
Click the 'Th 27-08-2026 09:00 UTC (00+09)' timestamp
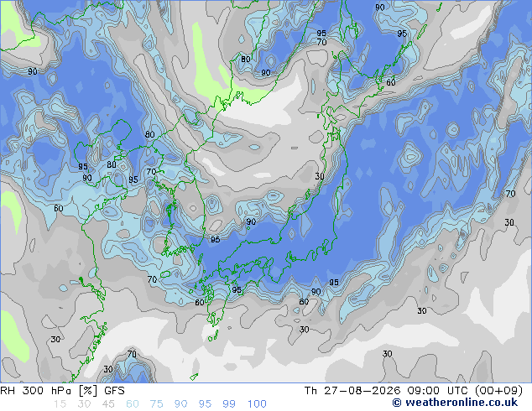click(414, 391)
